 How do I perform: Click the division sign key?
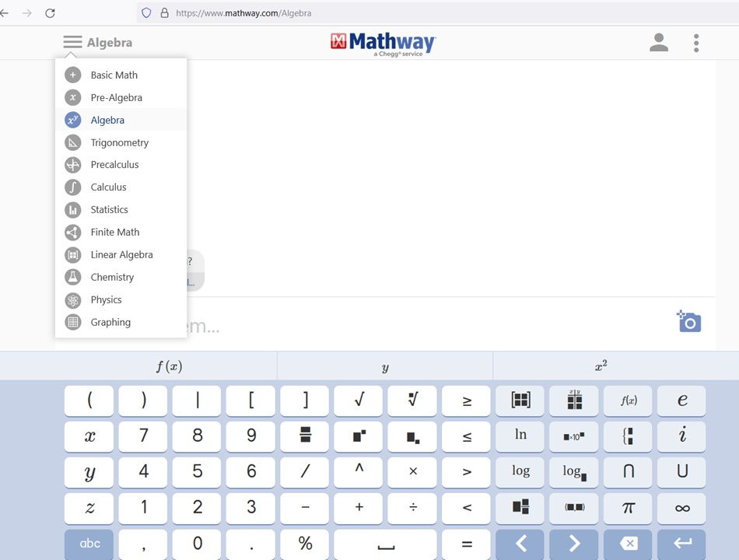tap(412, 508)
